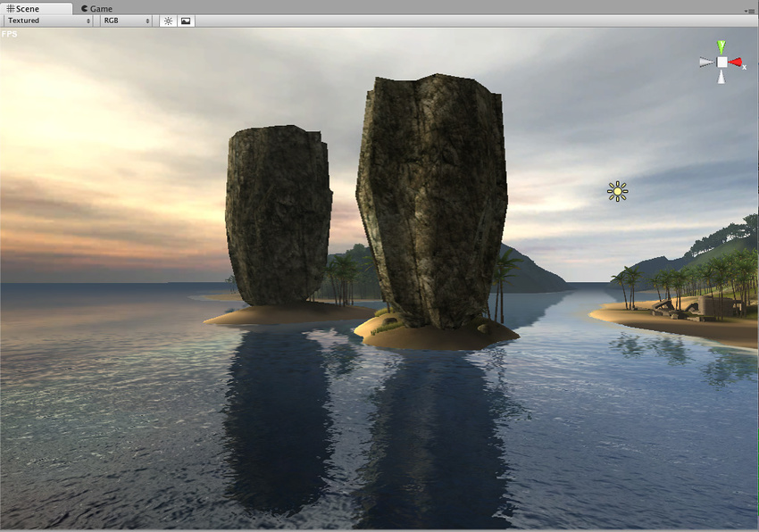The height and width of the screenshot is (532, 759).
Task: Click the gray bottom cone on gizmo
Action: [721, 78]
